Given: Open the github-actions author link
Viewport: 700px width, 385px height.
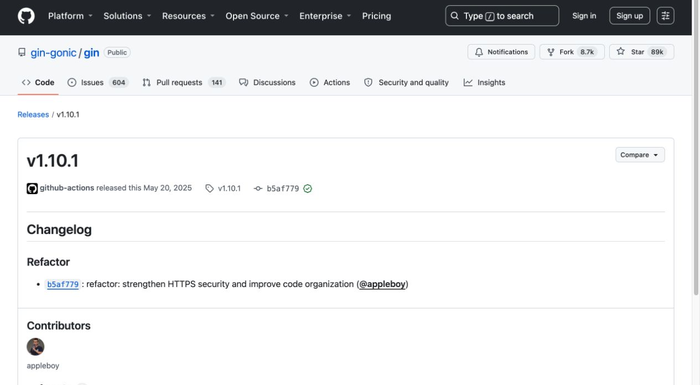Looking at the screenshot, I should pyautogui.click(x=67, y=188).
